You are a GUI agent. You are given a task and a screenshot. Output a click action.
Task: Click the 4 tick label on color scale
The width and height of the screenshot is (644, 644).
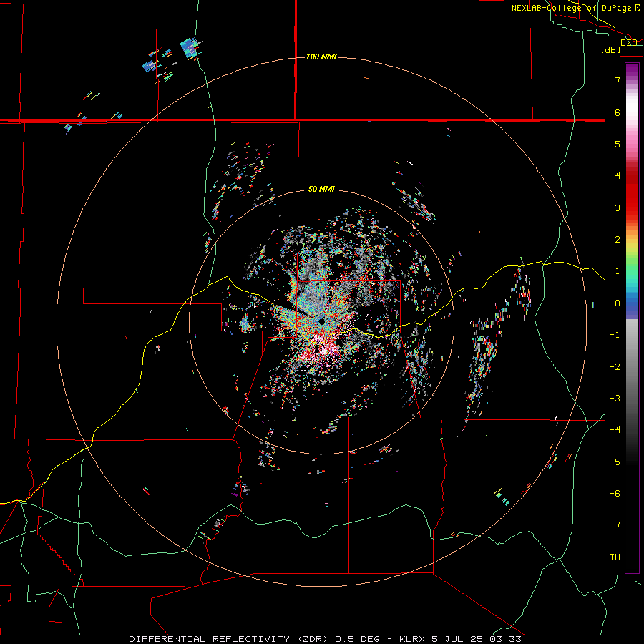pyautogui.click(x=618, y=176)
